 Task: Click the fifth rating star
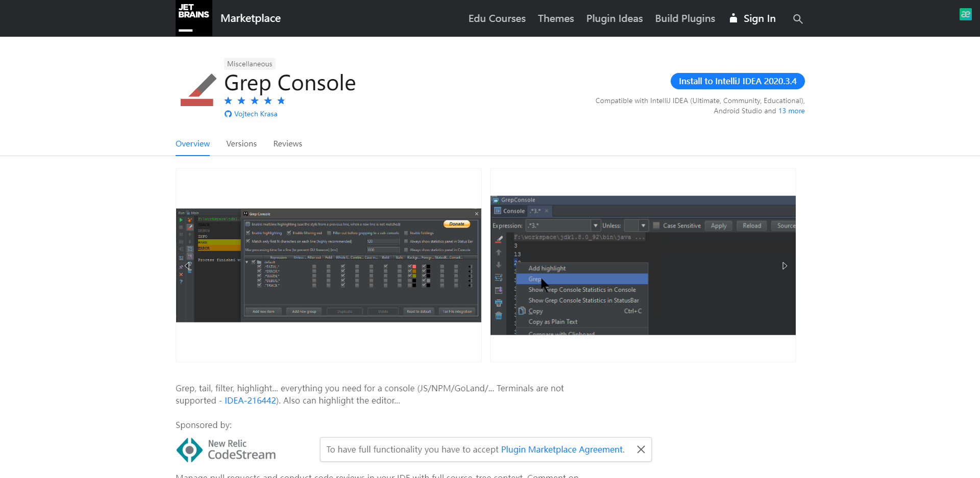281,100
